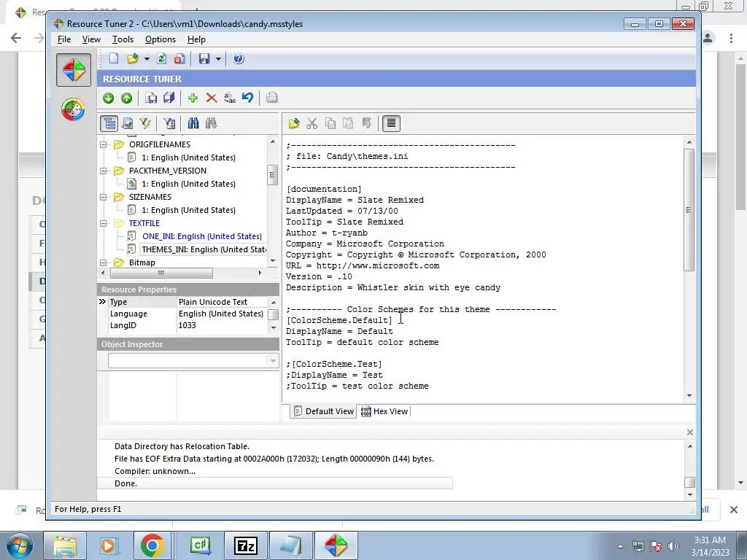Viewport: 747px width, 560px height.
Task: Open the File menu
Action: tap(64, 39)
